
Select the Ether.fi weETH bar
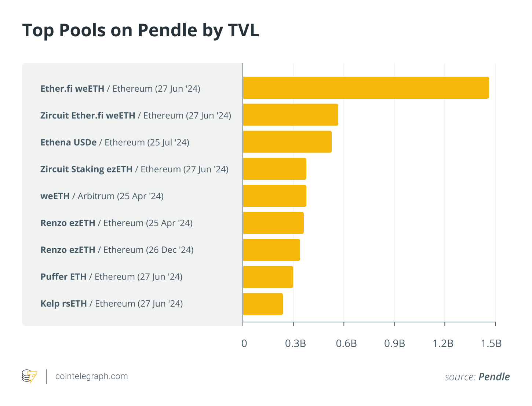tap(366, 88)
